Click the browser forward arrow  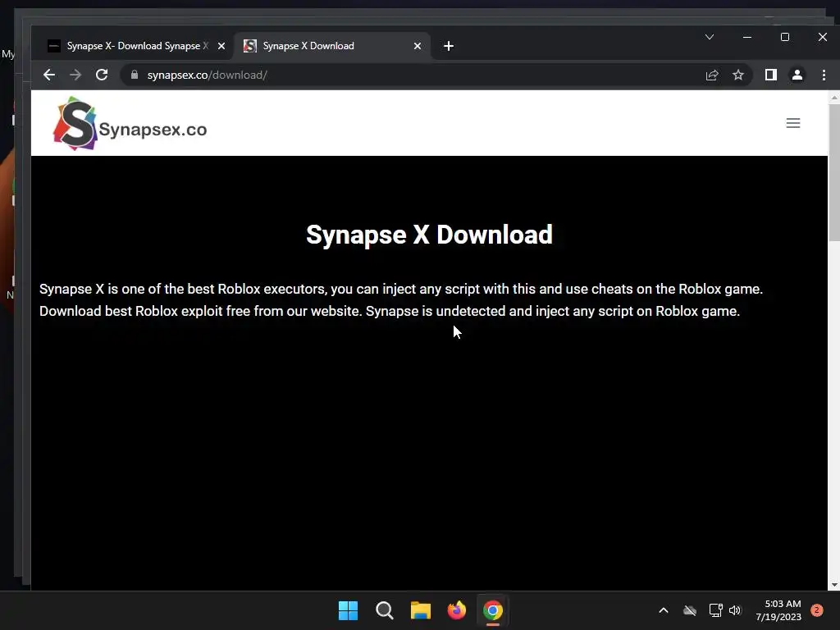75,75
